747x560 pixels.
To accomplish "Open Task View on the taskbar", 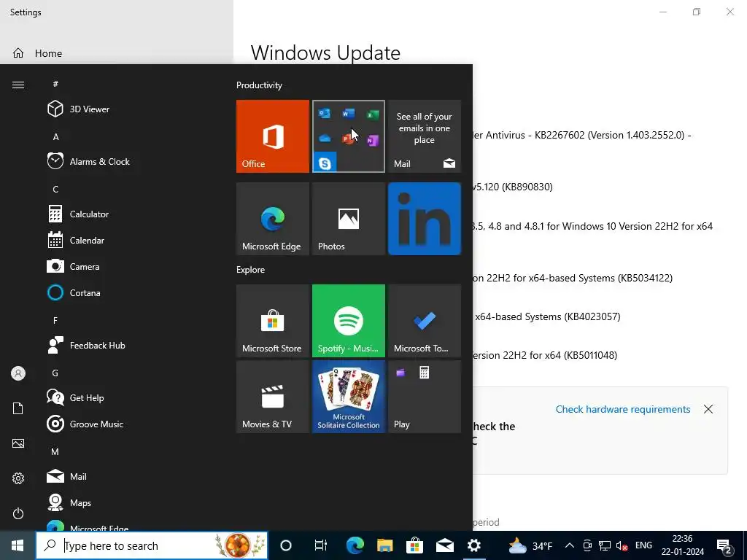I will tap(321, 545).
